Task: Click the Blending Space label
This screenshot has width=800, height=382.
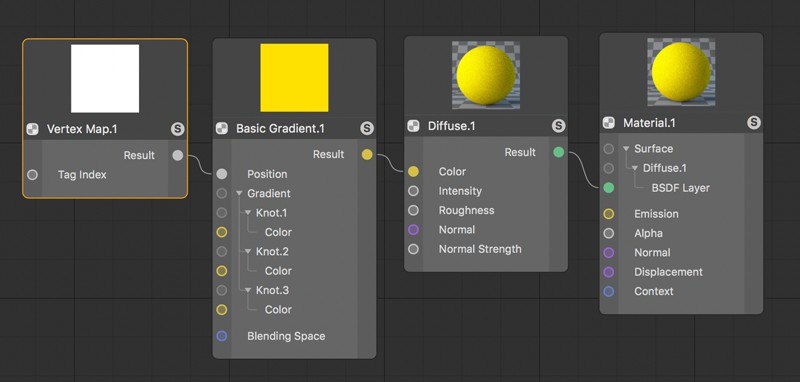Action: (x=286, y=336)
